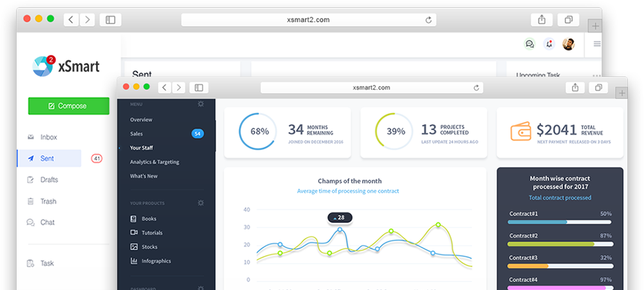This screenshot has width=644, height=290.
Task: Click the front window's xsmart2.com address bar
Action: tap(372, 88)
